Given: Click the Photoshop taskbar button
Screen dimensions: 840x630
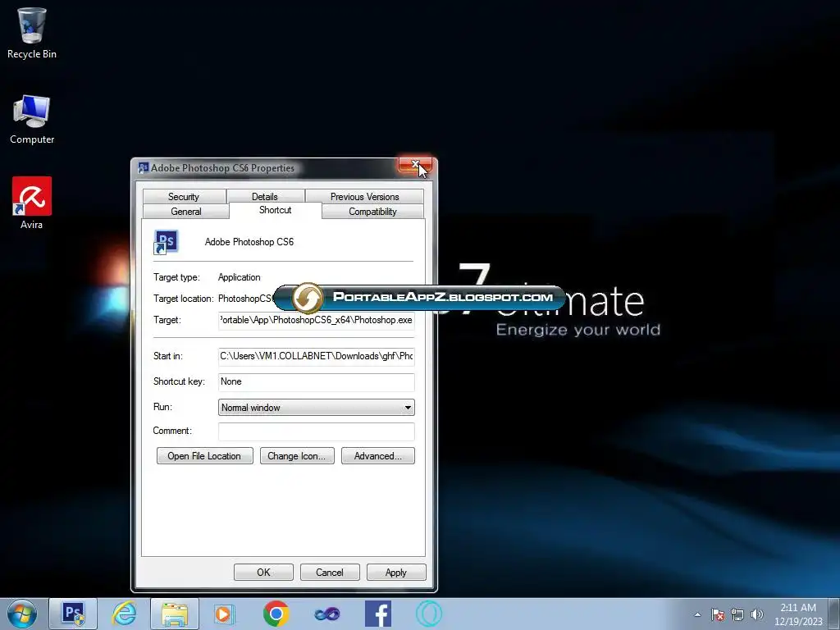Looking at the screenshot, I should point(73,614).
